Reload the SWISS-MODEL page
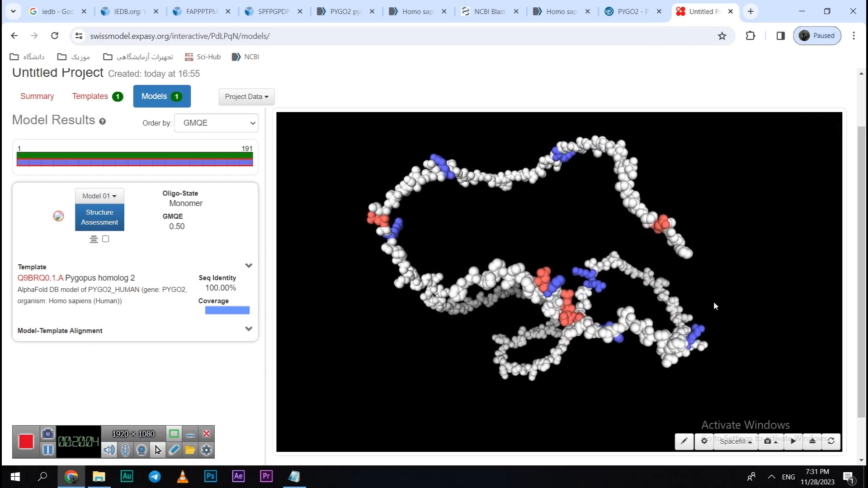Viewport: 868px width, 488px height. tap(55, 36)
